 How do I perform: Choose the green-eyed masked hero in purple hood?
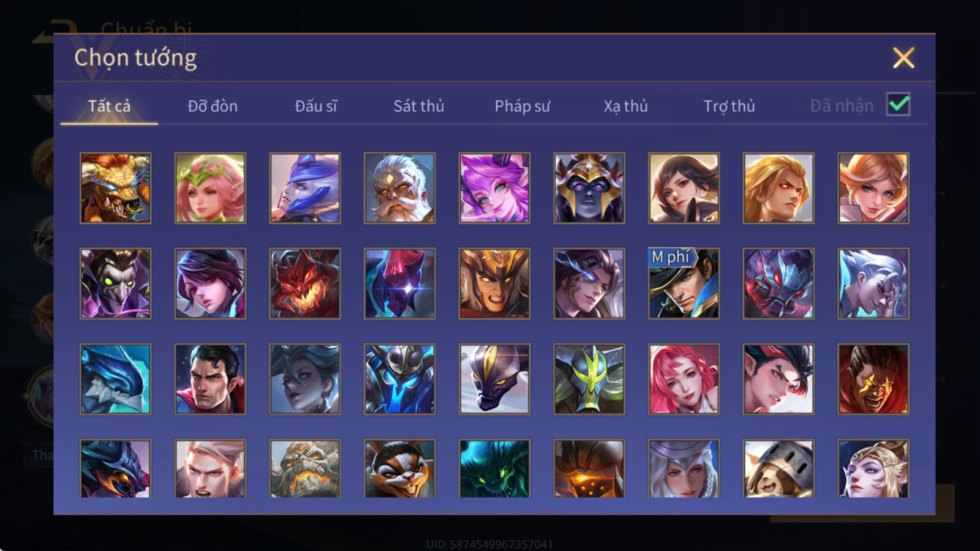[x=115, y=283]
